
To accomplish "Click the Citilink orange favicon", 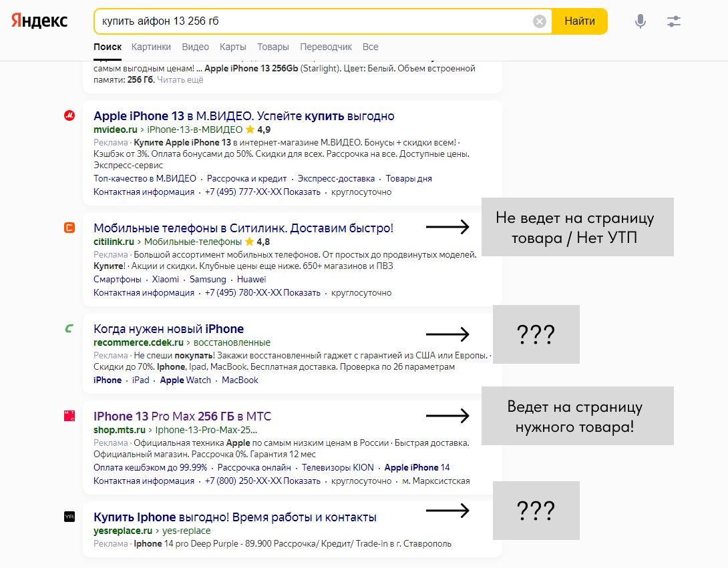I will tap(69, 228).
